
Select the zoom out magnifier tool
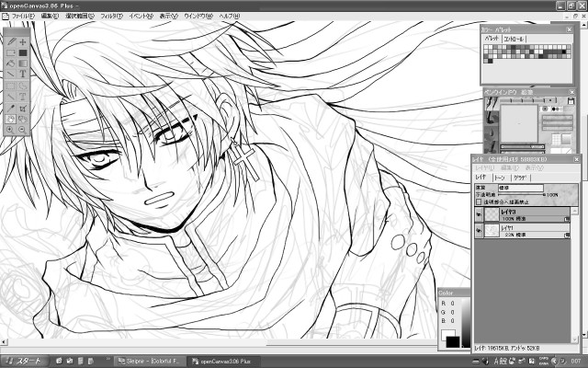pyautogui.click(x=23, y=130)
